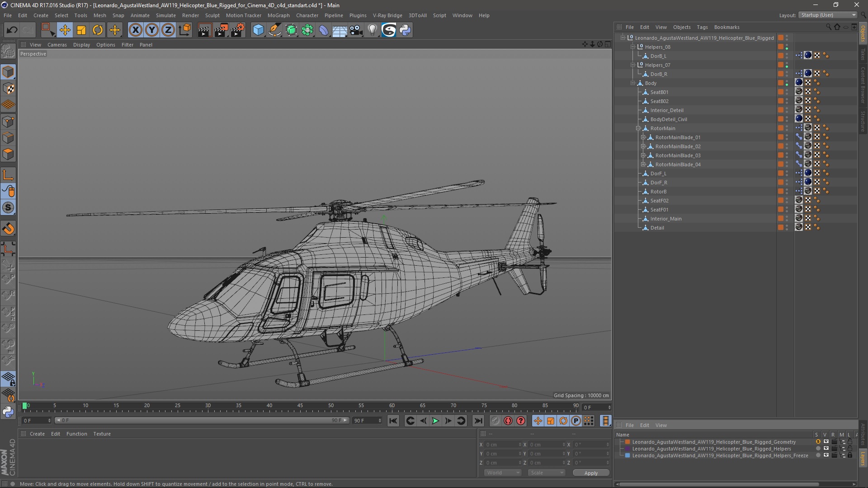Click the Undo arrow icon

pos(12,30)
